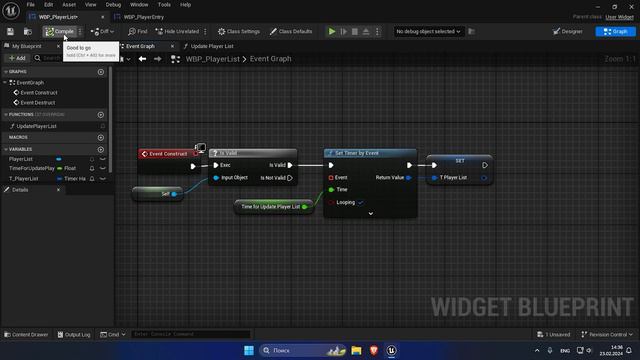Close the Details panel tab
This screenshot has width=640, height=360.
[x=58, y=190]
